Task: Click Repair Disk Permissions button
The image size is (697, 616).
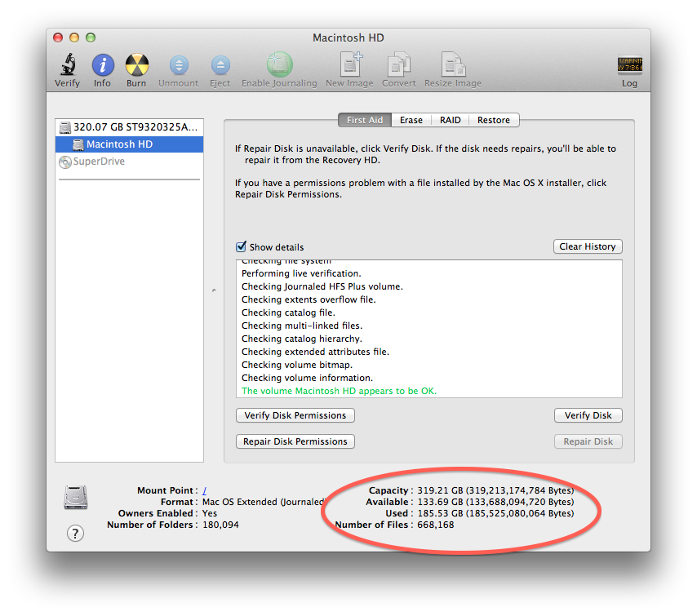Action: 295,441
